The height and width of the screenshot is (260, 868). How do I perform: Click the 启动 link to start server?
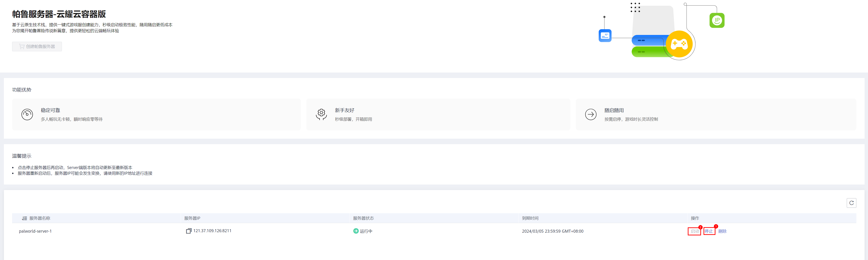(694, 231)
